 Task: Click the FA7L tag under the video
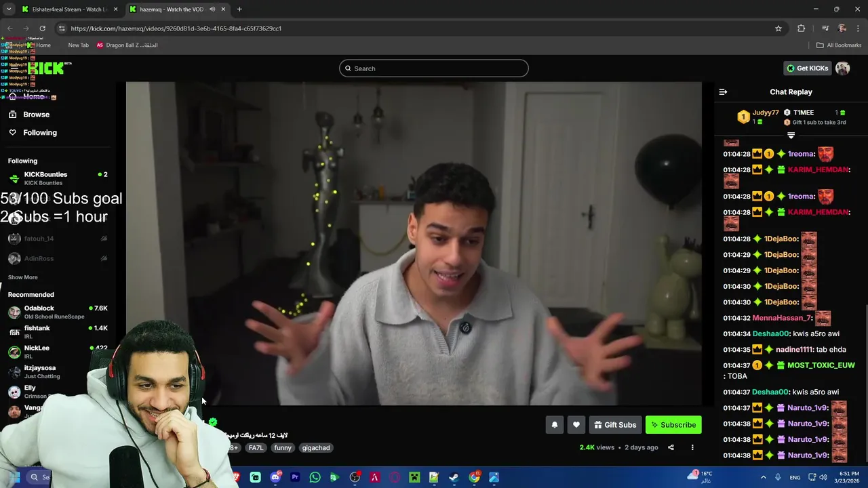point(256,447)
